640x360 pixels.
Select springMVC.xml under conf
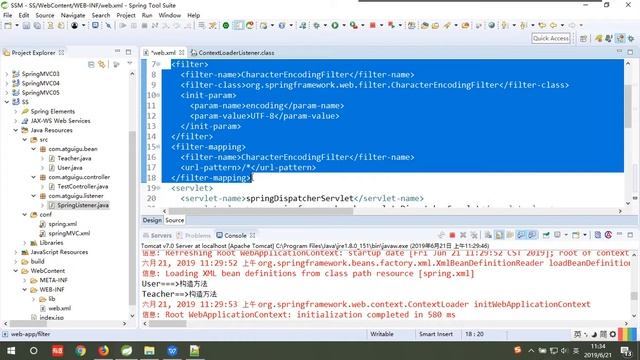(69, 233)
